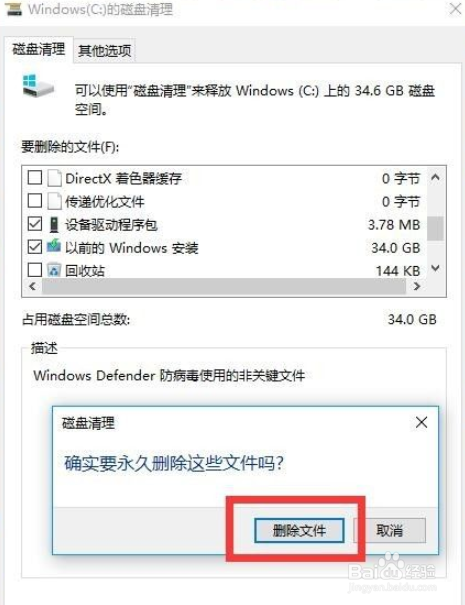The image size is (465, 605).
Task: Close the 磁盘清理 confirmation dialog
Action: pyautogui.click(x=421, y=422)
